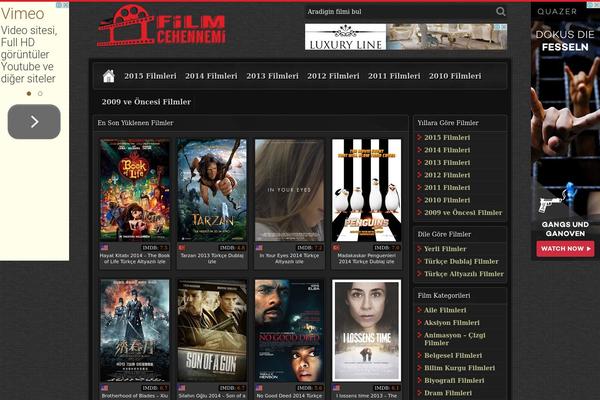
Task: Select first carousel dot in Vimeo ad
Action: pyautogui.click(x=29, y=93)
